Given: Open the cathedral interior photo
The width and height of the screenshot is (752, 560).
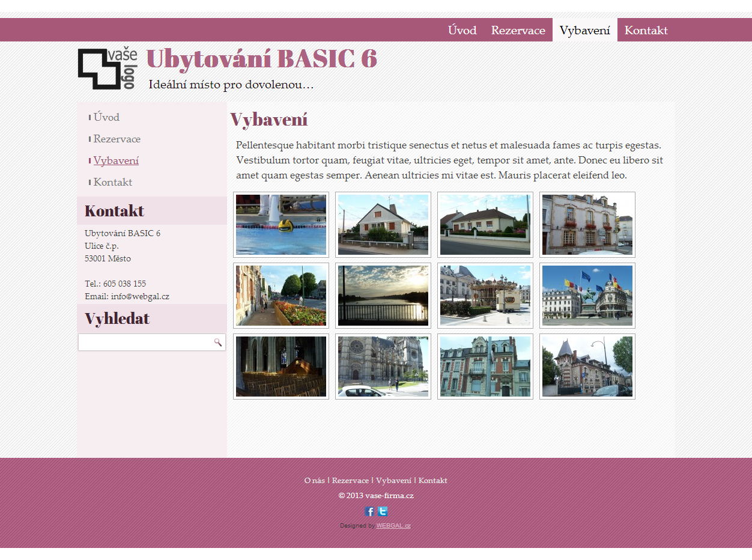Looking at the screenshot, I should pos(281,367).
